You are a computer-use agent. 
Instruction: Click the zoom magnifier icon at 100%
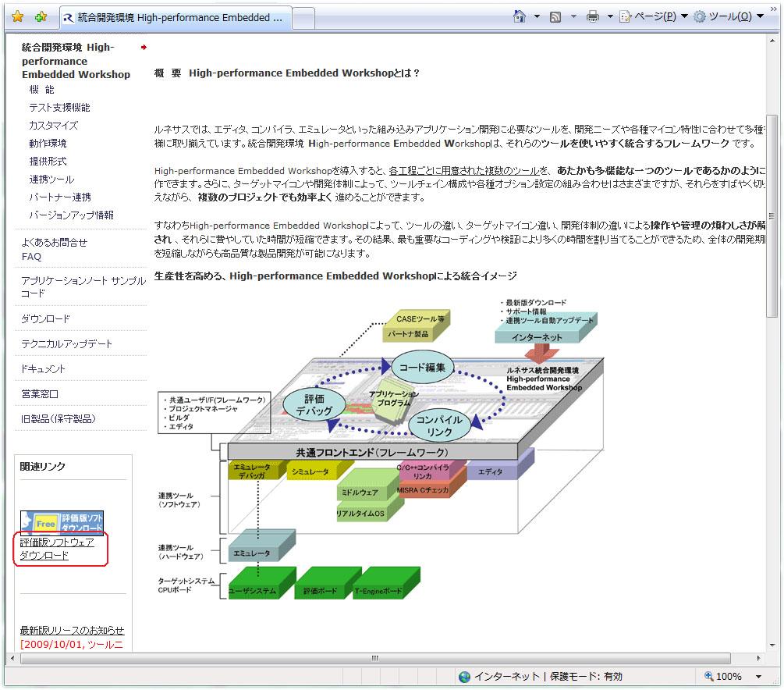[x=709, y=677]
